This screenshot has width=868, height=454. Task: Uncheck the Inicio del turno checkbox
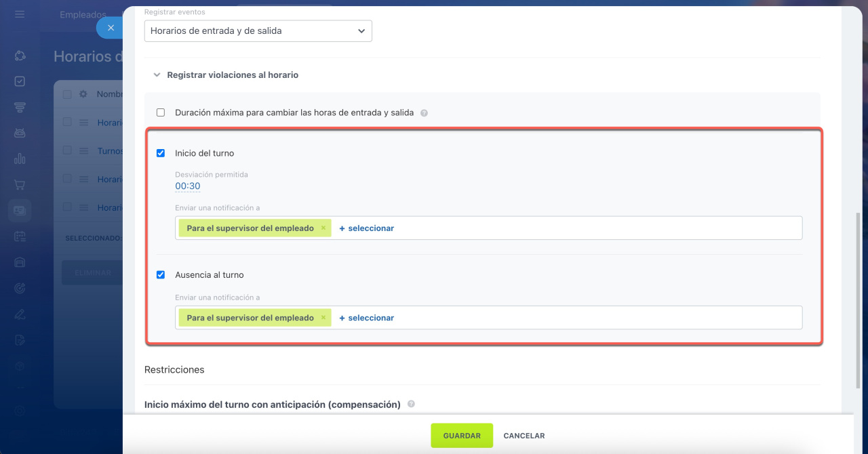point(161,153)
